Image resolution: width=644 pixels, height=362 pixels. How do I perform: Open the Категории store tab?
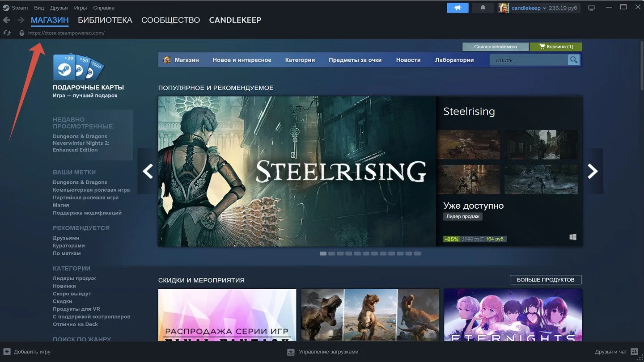click(x=300, y=60)
